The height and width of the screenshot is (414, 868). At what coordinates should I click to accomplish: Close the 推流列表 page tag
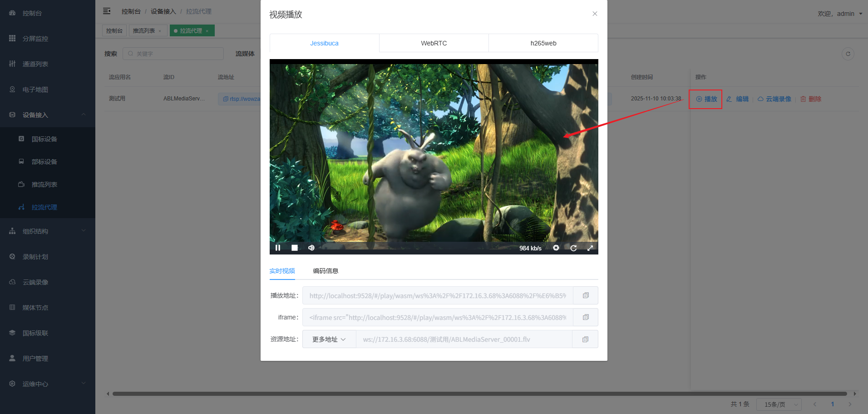click(x=160, y=31)
